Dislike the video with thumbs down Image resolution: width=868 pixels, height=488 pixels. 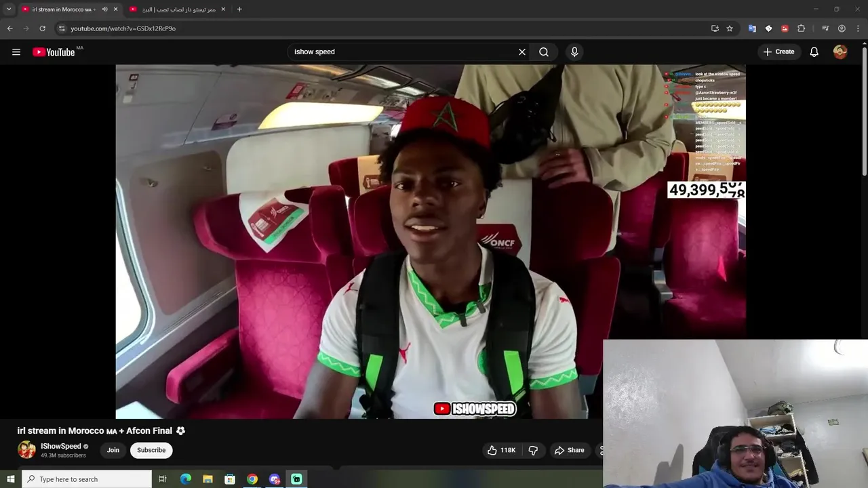[533, 450]
